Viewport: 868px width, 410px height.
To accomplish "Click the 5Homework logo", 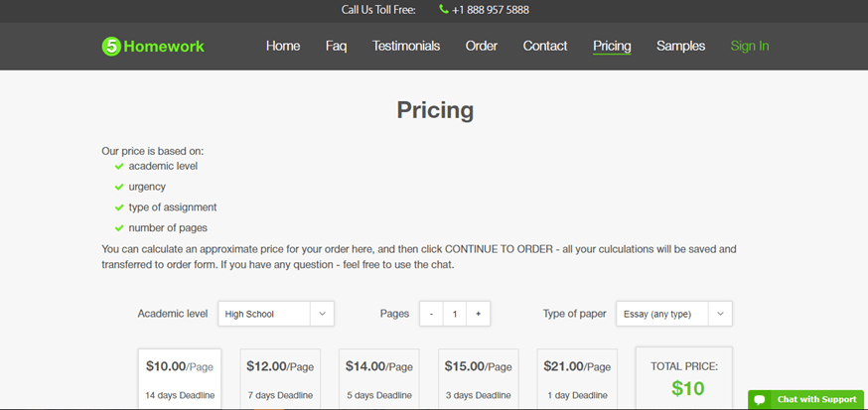I will point(153,46).
